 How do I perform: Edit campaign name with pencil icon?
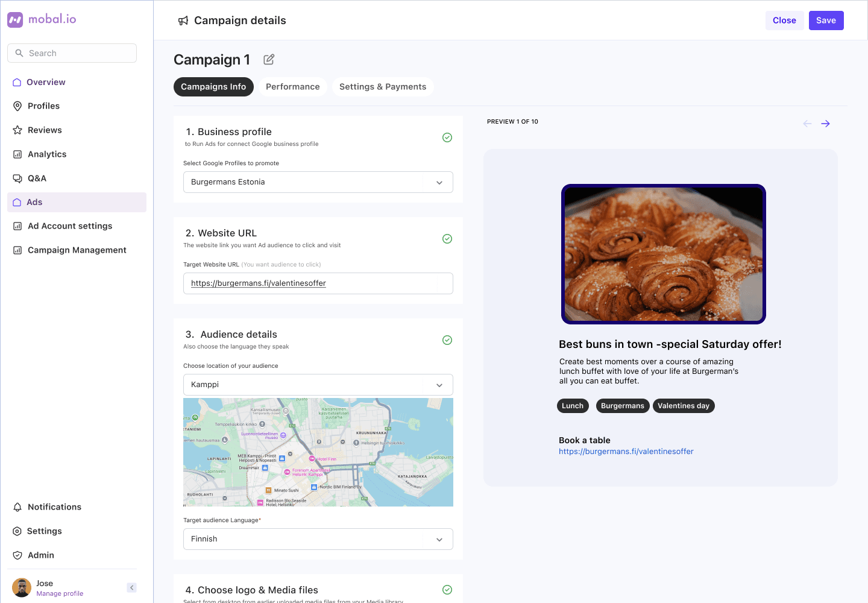pyautogui.click(x=269, y=59)
